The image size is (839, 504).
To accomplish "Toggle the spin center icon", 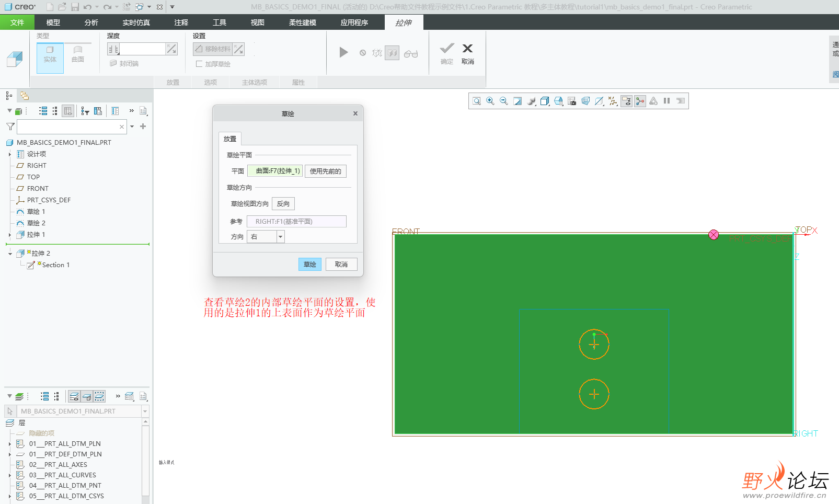I will (x=640, y=101).
